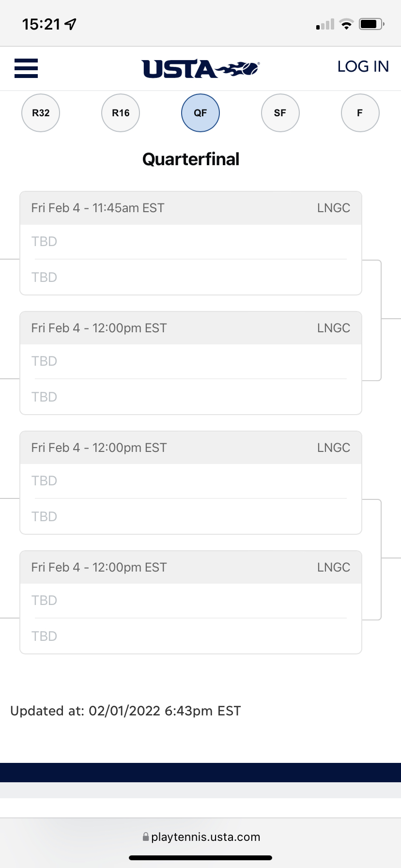Open the second match's 12:00pm header
The width and height of the screenshot is (401, 868).
[191, 328]
